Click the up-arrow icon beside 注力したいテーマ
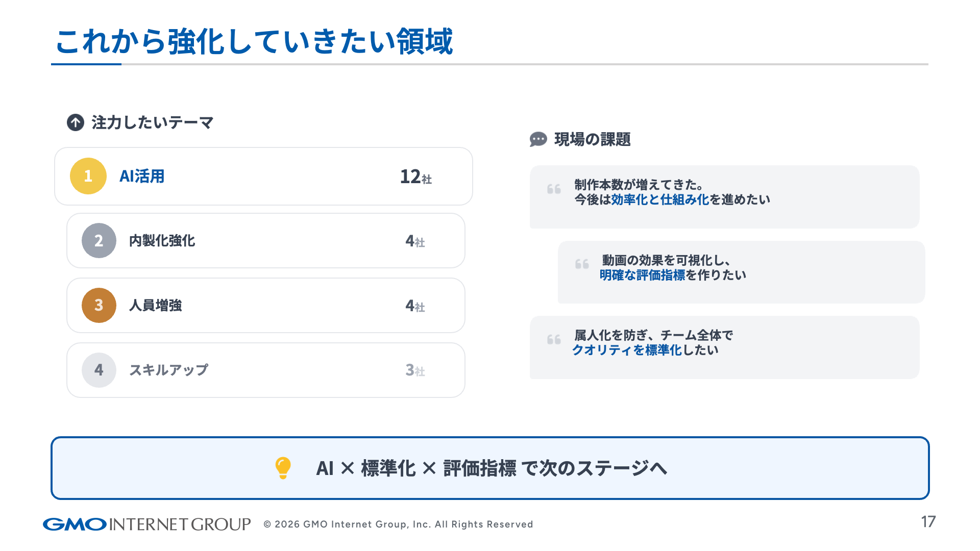 tap(76, 122)
